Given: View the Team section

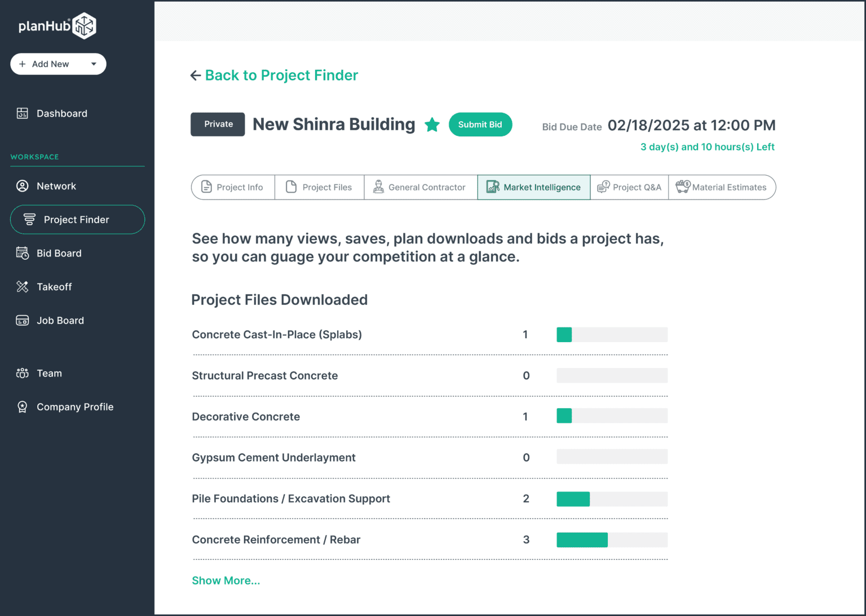Looking at the screenshot, I should point(49,373).
